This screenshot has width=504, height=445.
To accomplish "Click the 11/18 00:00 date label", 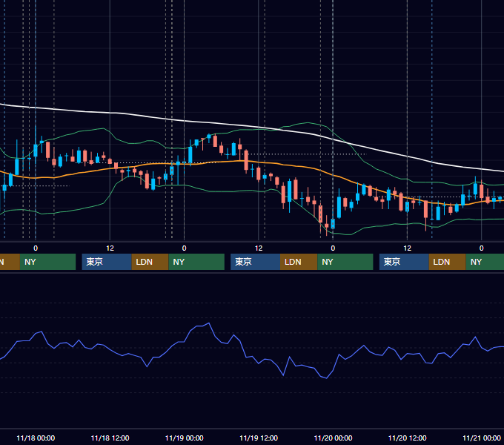I will coord(36,438).
